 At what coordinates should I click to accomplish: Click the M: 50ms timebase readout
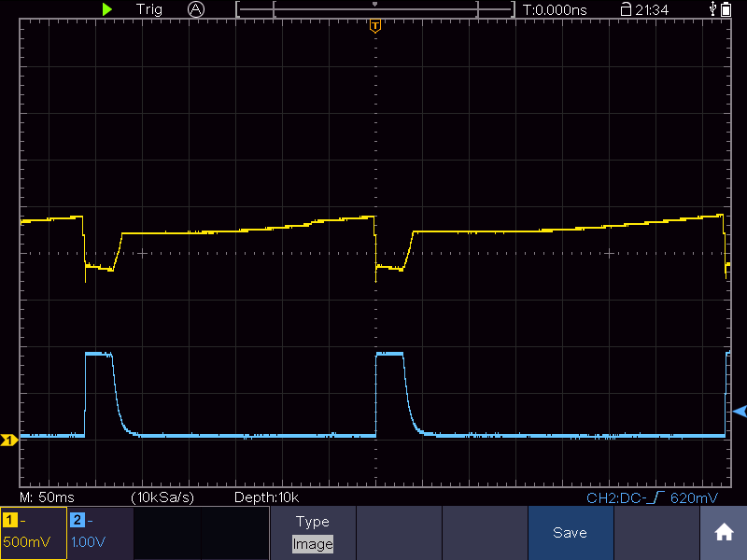click(48, 497)
